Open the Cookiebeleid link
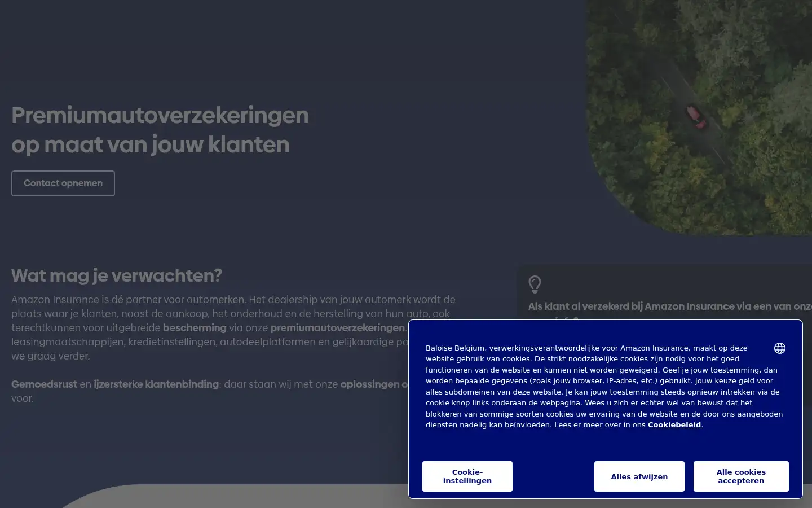This screenshot has height=508, width=812. click(x=674, y=425)
